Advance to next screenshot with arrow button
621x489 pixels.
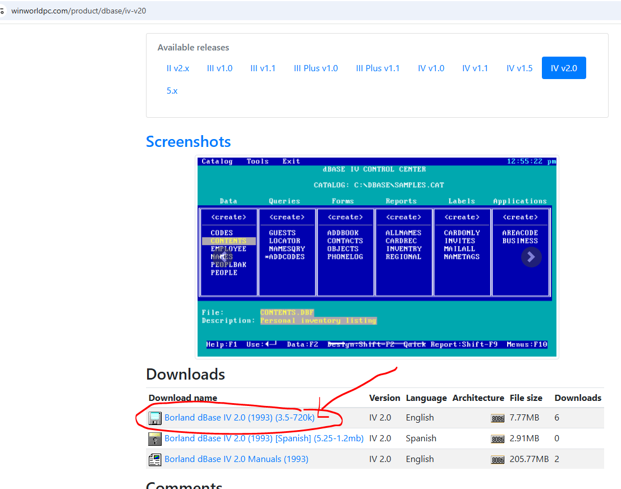[x=530, y=257]
